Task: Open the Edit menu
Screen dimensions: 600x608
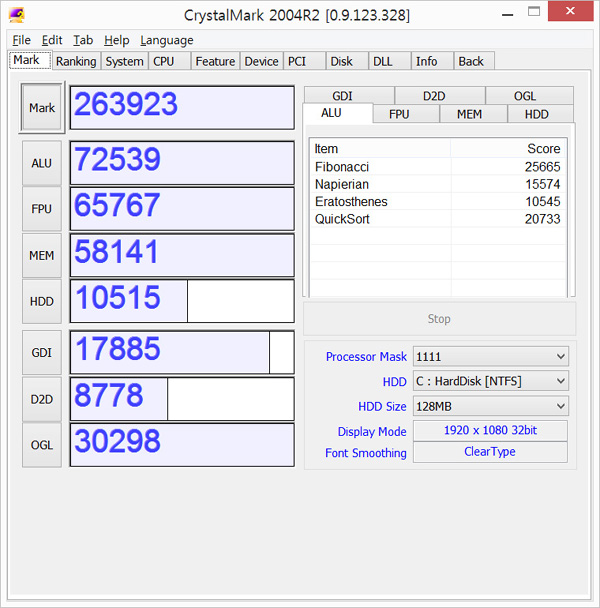Action: pyautogui.click(x=52, y=40)
